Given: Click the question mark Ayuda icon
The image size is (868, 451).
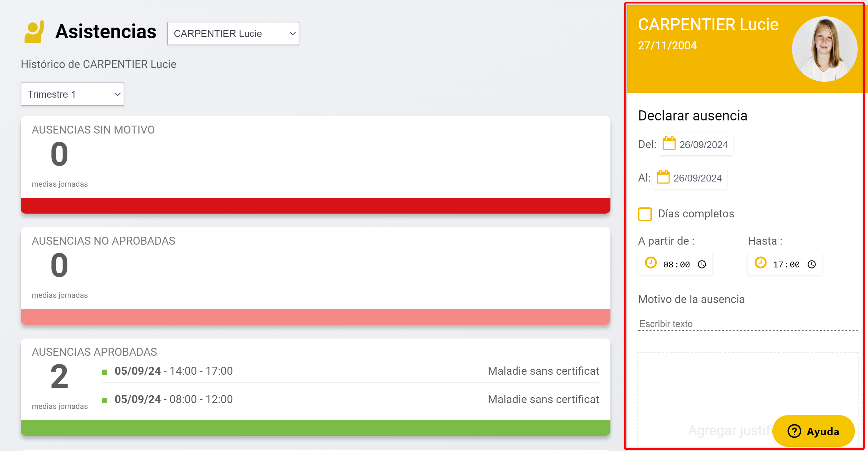Looking at the screenshot, I should point(794,431).
